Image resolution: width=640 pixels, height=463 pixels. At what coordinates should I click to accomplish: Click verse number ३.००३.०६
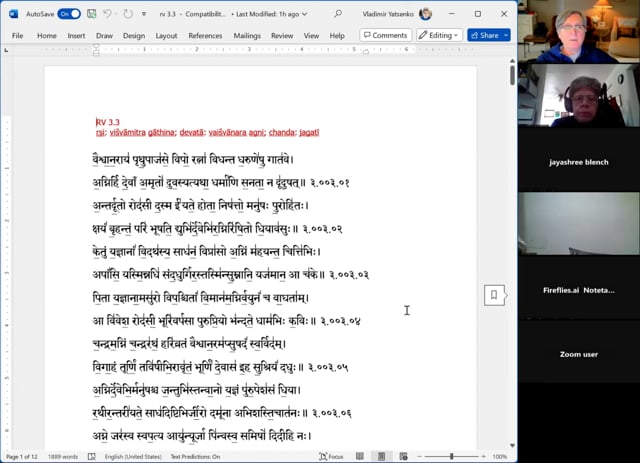click(x=332, y=413)
